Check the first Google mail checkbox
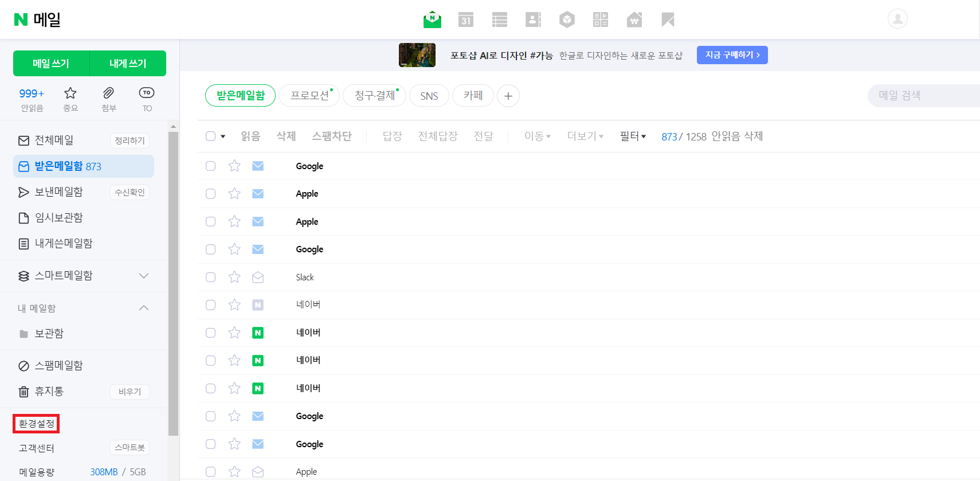 [210, 166]
